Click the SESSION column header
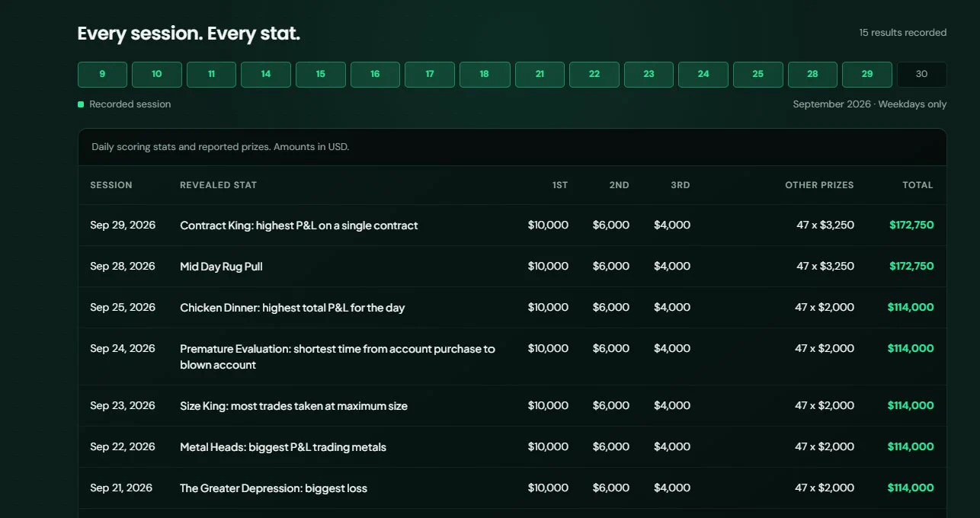The height and width of the screenshot is (518, 980). [111, 185]
